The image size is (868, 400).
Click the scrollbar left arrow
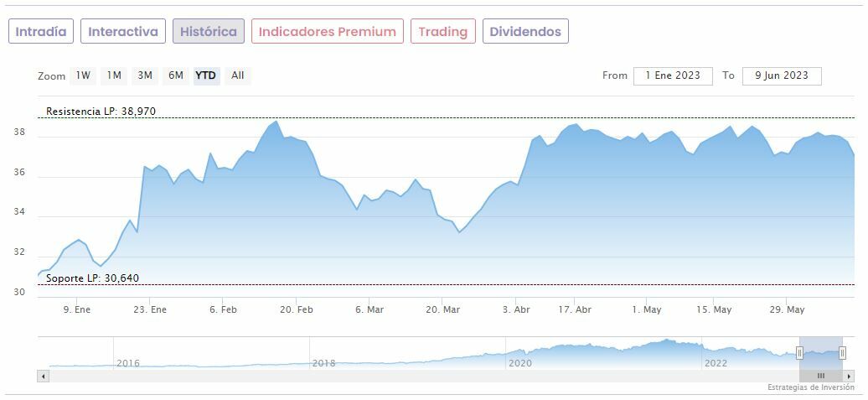coord(42,376)
